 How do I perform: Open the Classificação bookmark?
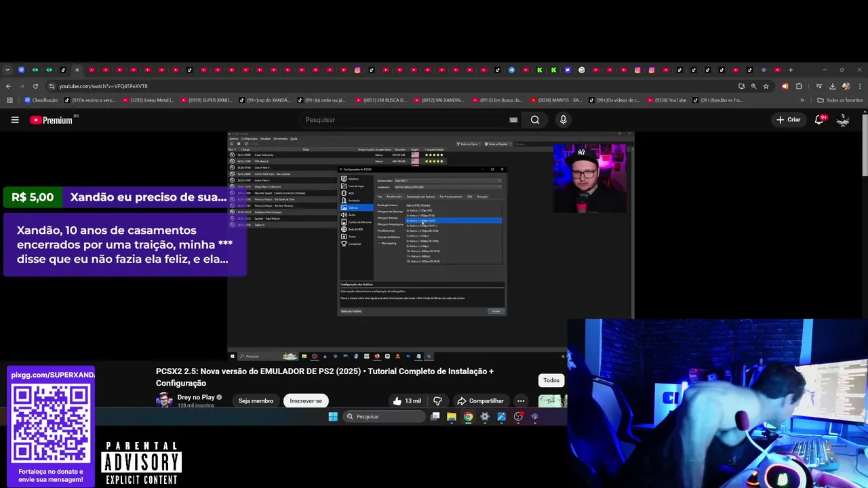(x=41, y=100)
